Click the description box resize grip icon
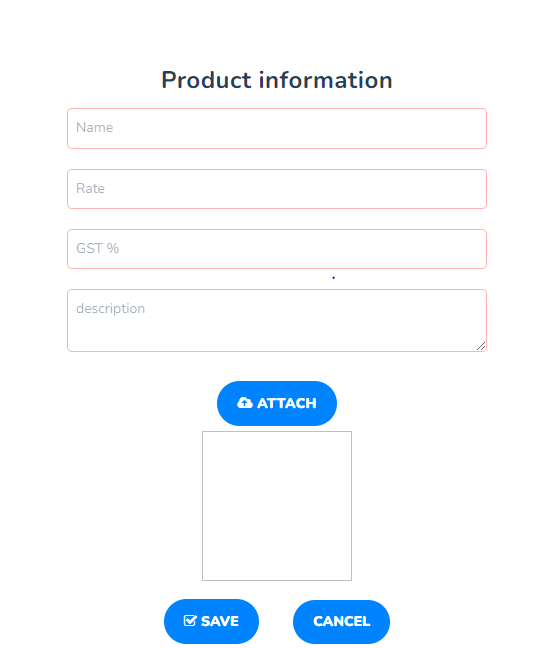Screen dimensions: 555x648 tap(481, 346)
